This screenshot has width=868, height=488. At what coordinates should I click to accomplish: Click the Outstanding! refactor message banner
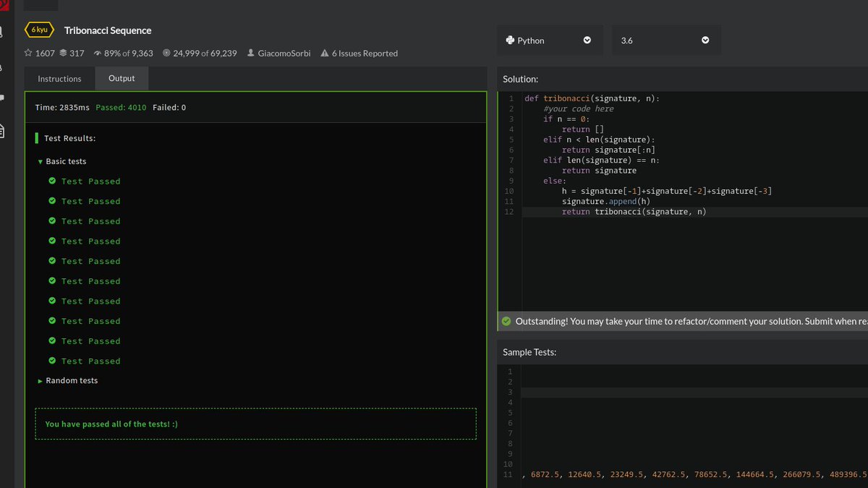pyautogui.click(x=683, y=321)
